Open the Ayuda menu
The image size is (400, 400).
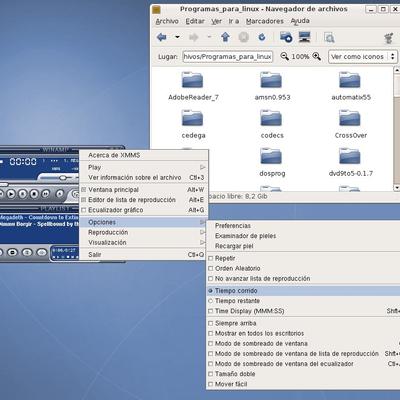tap(300, 21)
